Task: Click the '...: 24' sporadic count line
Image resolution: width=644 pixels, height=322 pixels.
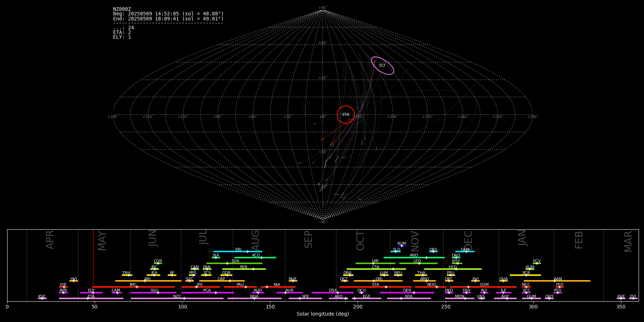Action: (x=123, y=28)
